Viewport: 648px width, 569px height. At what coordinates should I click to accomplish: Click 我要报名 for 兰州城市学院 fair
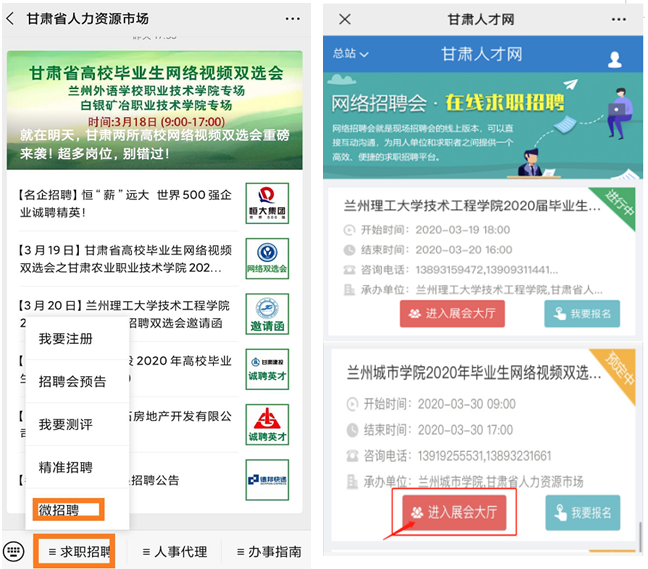(583, 512)
